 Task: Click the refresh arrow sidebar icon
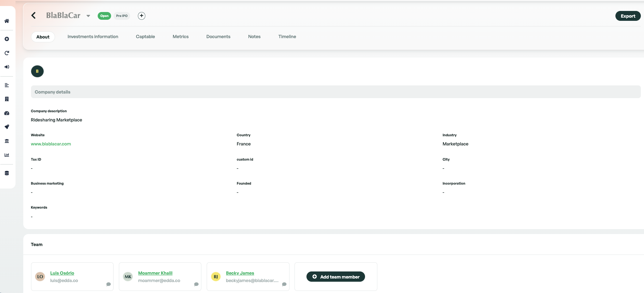[x=7, y=53]
